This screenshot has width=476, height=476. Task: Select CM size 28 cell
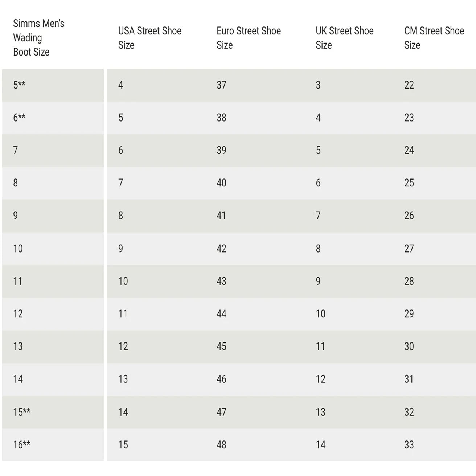(409, 281)
